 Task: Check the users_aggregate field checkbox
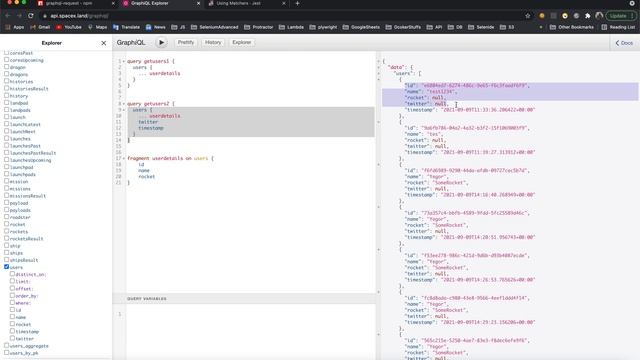coord(7,345)
